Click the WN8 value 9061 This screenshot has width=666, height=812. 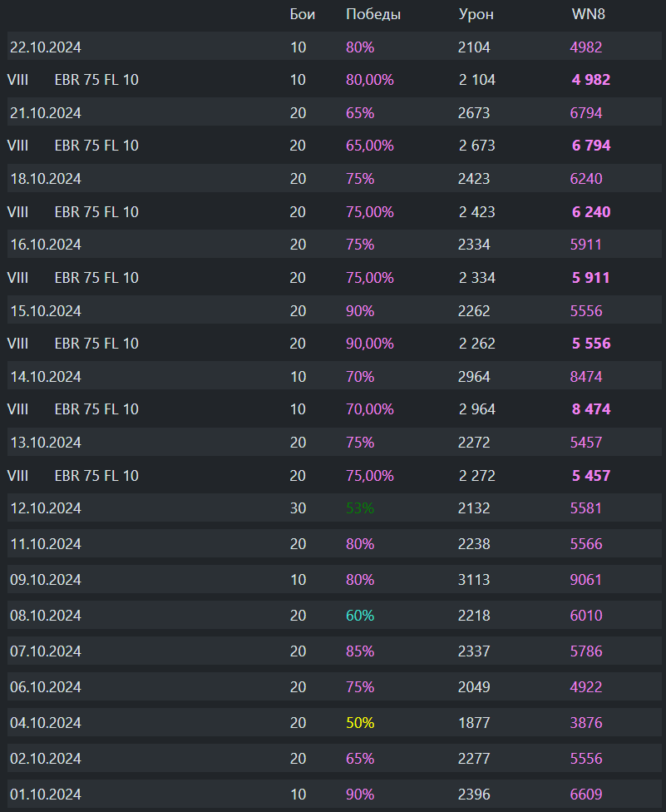click(x=585, y=580)
